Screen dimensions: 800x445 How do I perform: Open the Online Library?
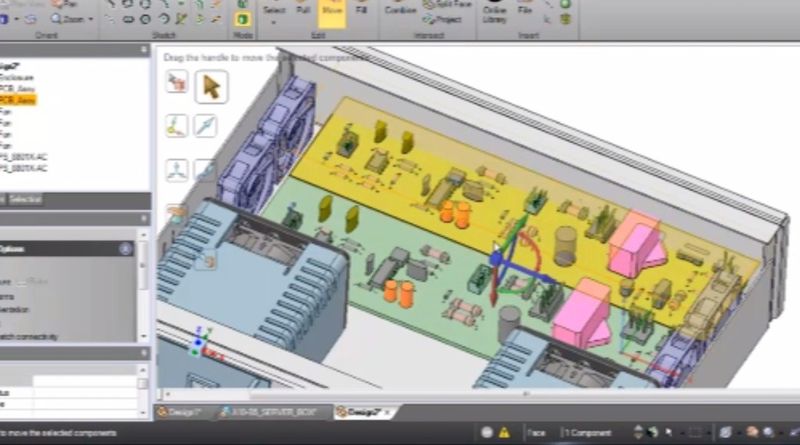pos(494,13)
